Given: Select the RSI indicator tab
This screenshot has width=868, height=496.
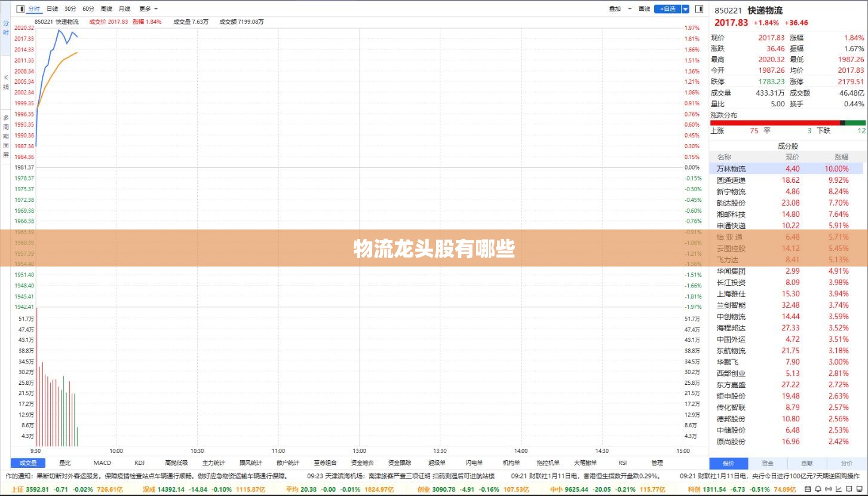Looking at the screenshot, I should 622,463.
